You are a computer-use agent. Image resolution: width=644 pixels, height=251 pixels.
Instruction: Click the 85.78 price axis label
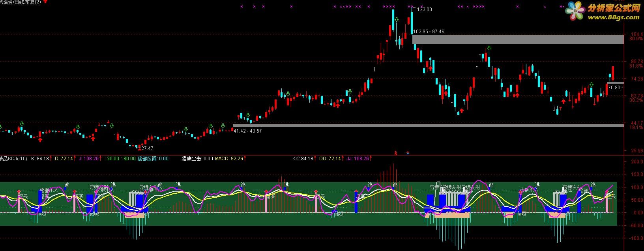tap(637, 62)
